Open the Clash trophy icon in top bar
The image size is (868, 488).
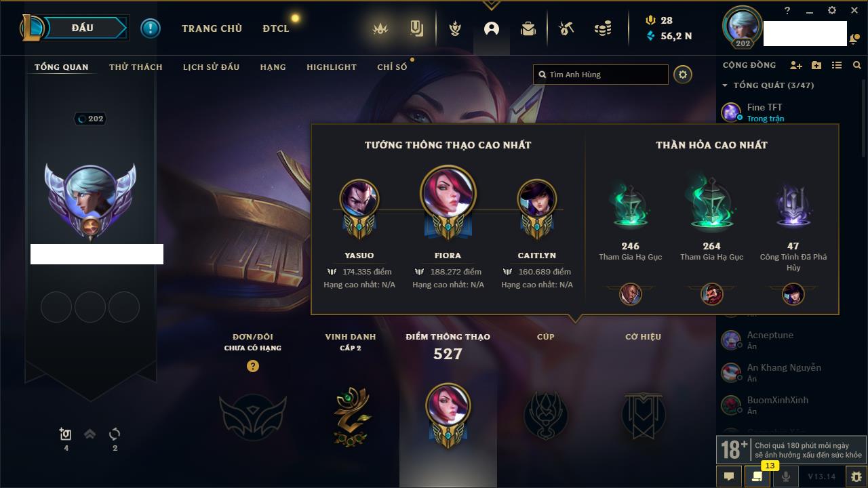pyautogui.click(x=455, y=28)
